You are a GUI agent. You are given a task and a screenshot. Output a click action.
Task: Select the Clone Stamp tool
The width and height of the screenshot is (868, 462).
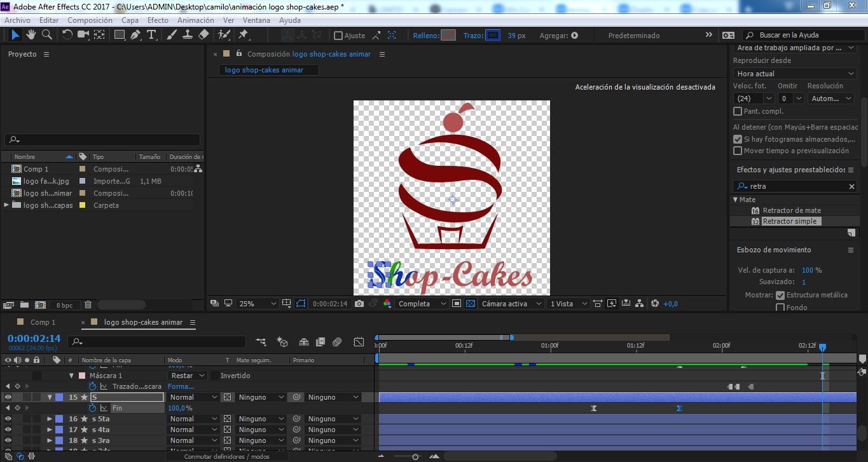pyautogui.click(x=188, y=35)
